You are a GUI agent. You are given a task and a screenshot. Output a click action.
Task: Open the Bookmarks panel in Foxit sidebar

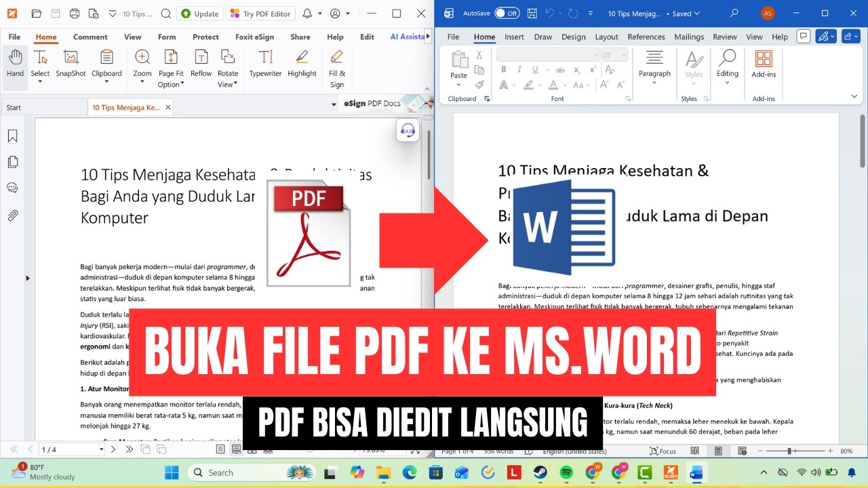click(x=12, y=136)
